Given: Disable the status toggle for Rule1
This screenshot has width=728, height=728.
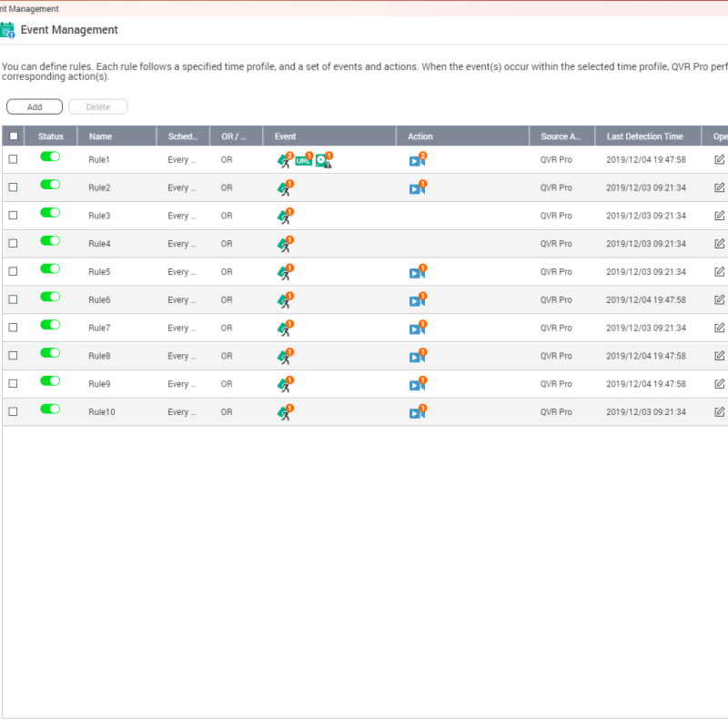Looking at the screenshot, I should 50,157.
